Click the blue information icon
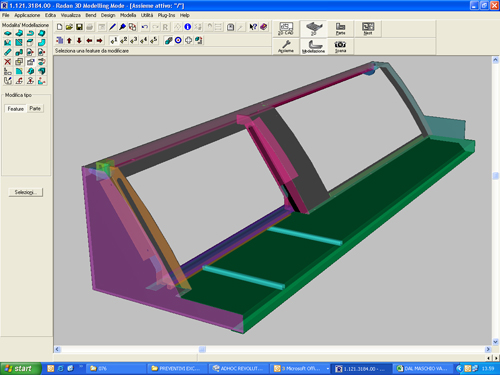Image resolution: width=500 pixels, height=375 pixels. pos(188,27)
